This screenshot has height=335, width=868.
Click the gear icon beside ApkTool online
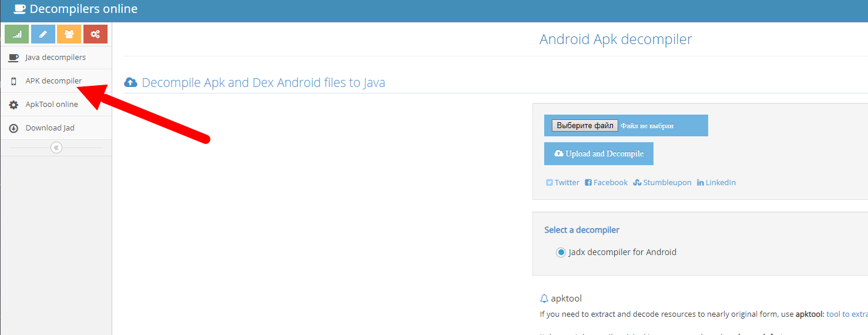[14, 105]
